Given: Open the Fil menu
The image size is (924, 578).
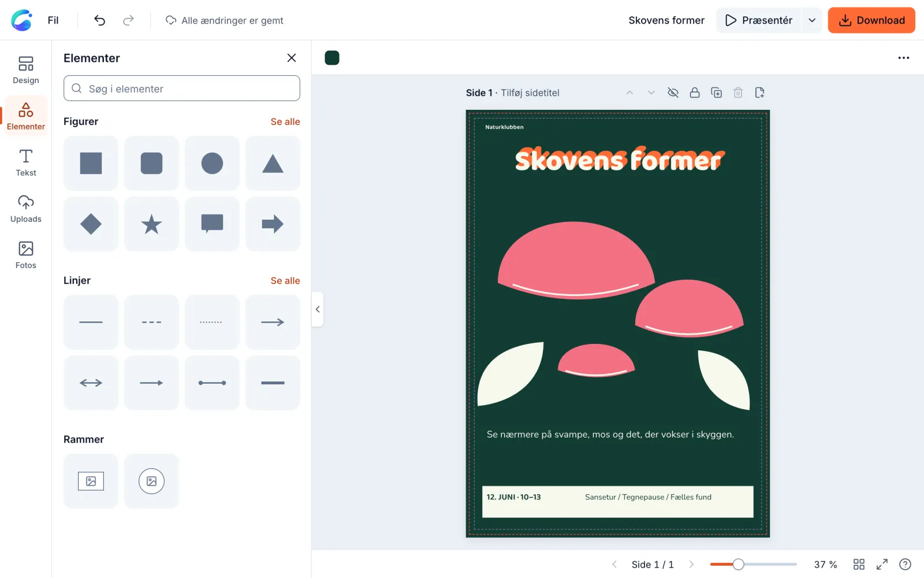Looking at the screenshot, I should click(x=53, y=20).
